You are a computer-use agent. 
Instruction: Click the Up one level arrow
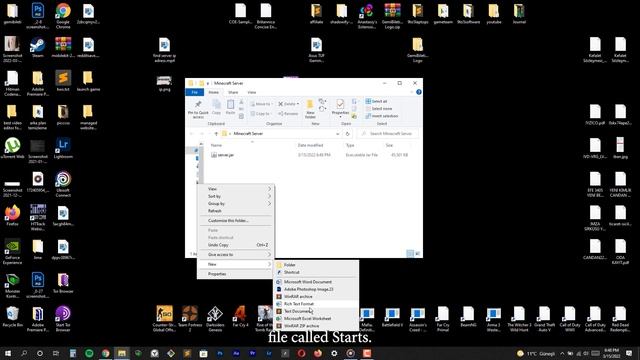click(x=216, y=133)
